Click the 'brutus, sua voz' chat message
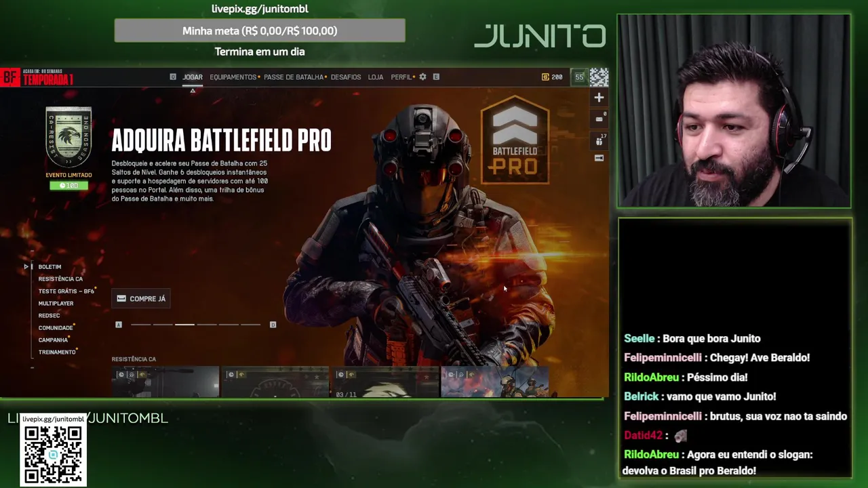 pos(736,416)
